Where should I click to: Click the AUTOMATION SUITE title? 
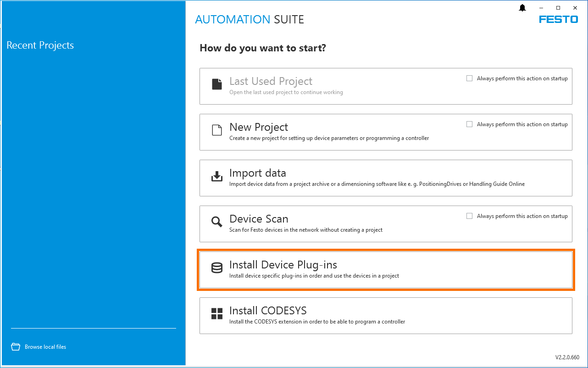point(250,20)
